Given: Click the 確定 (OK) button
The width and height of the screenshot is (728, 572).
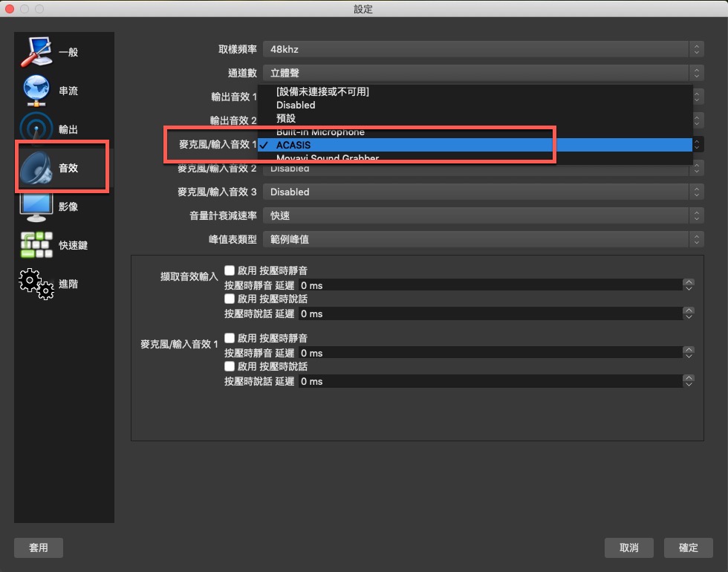Looking at the screenshot, I should point(689,548).
